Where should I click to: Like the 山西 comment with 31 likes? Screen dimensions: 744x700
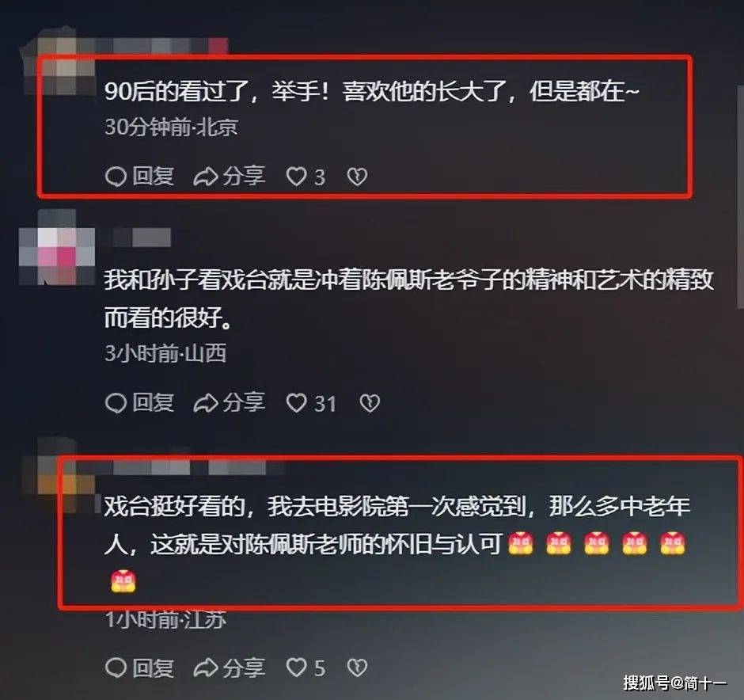[311, 403]
